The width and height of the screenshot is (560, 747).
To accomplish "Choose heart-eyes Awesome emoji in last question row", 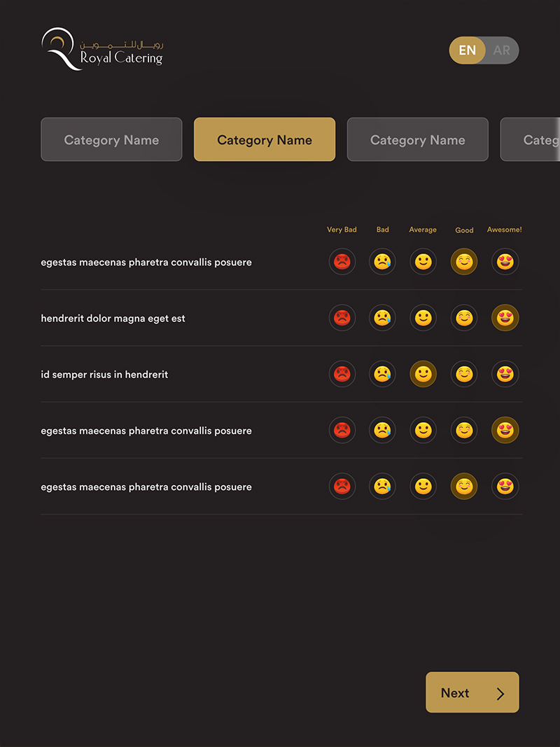I will (505, 486).
